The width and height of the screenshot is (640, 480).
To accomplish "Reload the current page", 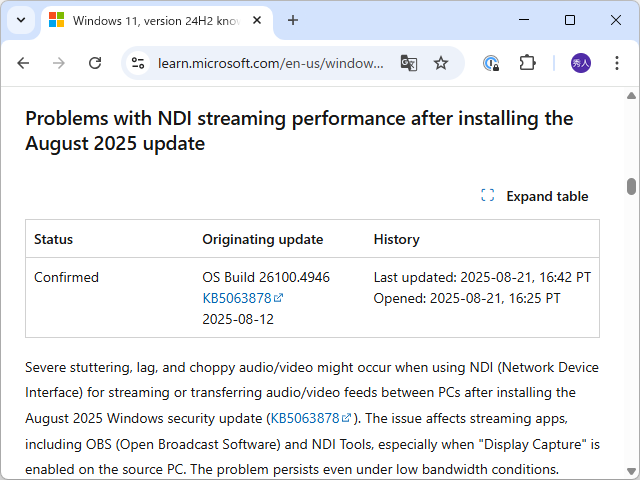I will click(x=95, y=63).
